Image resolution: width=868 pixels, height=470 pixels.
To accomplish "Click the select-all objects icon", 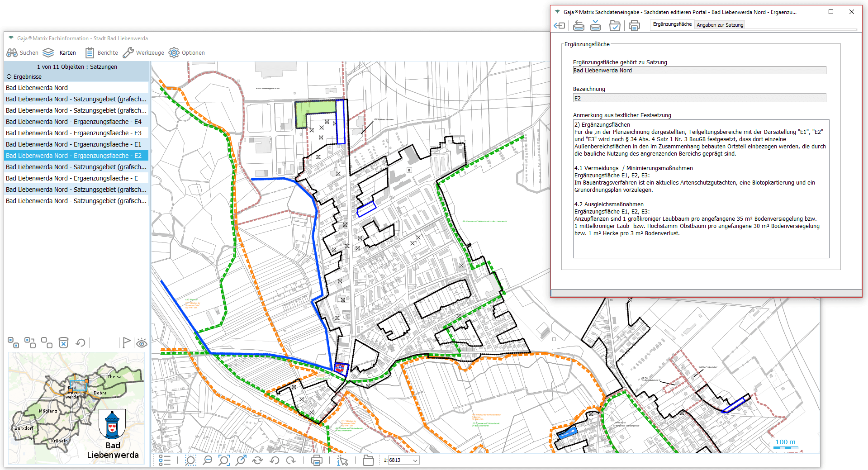I will tap(13, 342).
